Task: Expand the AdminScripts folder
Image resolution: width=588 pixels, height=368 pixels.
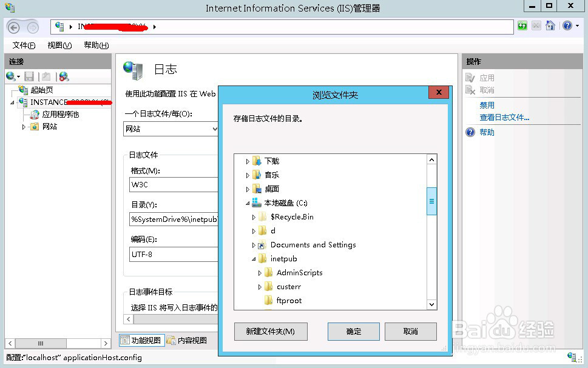Action: (260, 273)
